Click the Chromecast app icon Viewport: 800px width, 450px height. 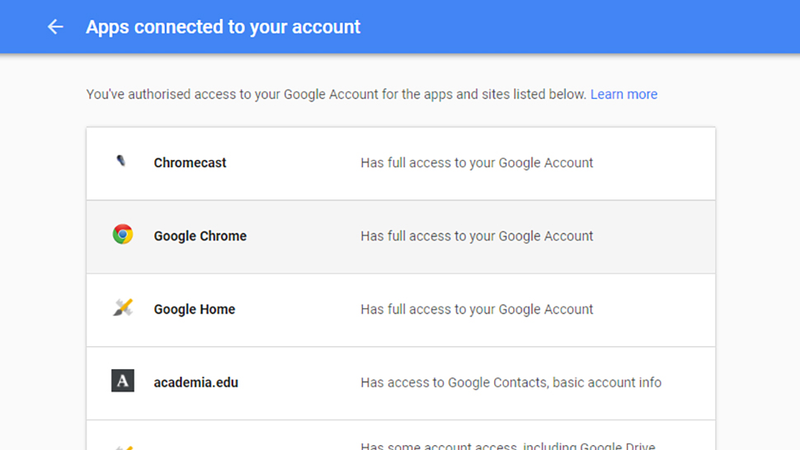121,161
